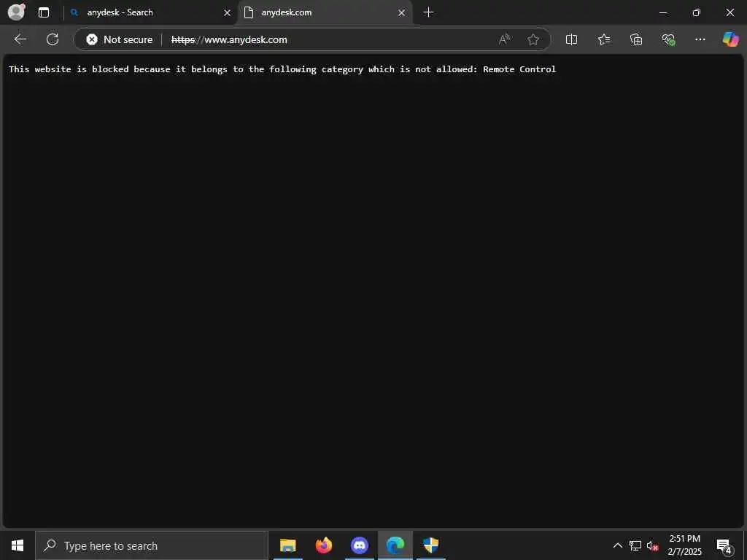
Task: Click the blocked message text 'Remote Control'
Action: (519, 69)
